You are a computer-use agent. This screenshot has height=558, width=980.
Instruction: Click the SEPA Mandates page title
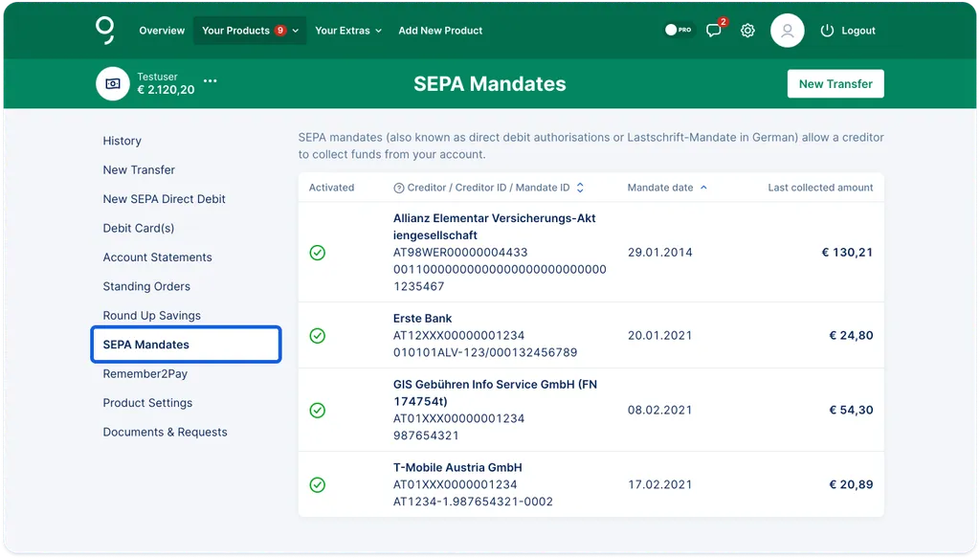(x=489, y=83)
